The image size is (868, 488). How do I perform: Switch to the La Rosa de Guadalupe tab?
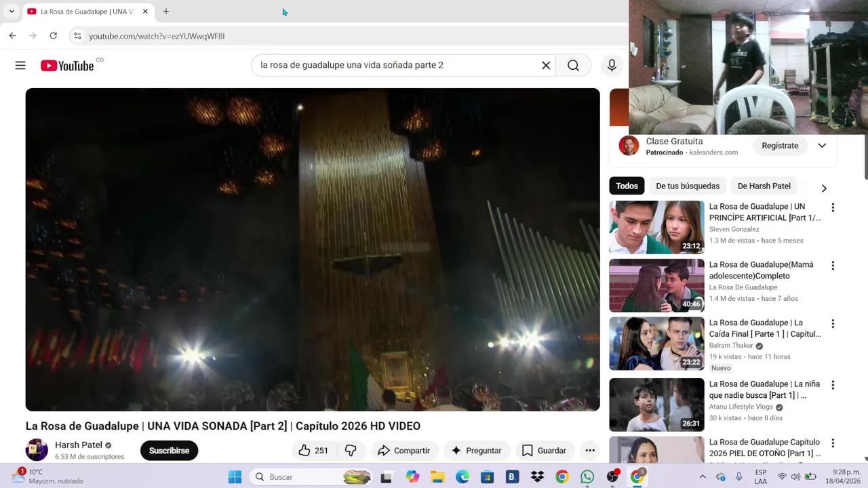pos(87,12)
